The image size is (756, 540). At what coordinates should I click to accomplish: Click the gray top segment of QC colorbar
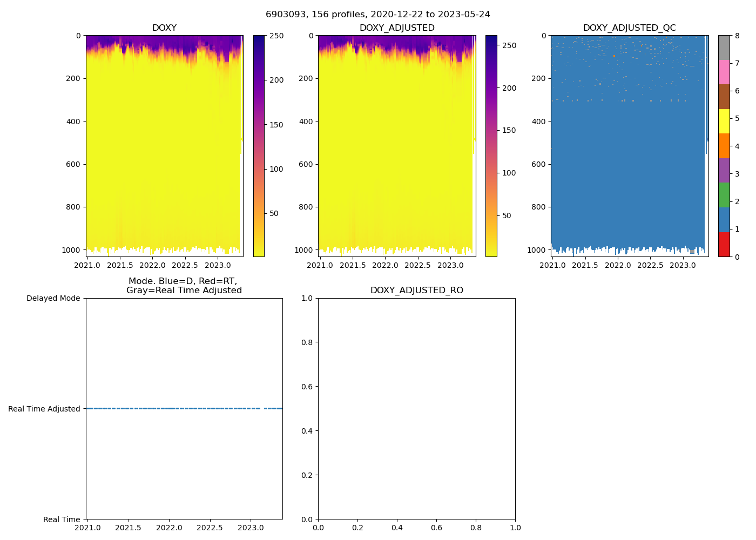click(x=724, y=48)
